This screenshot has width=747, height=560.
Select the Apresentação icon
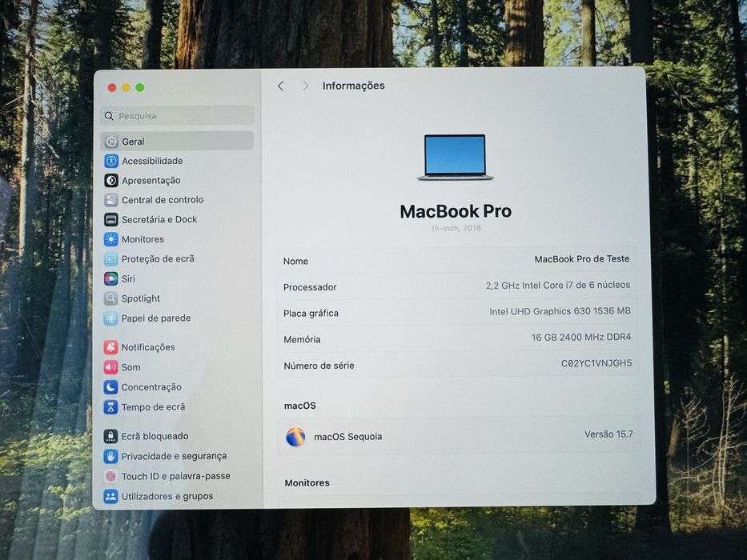[x=111, y=181]
